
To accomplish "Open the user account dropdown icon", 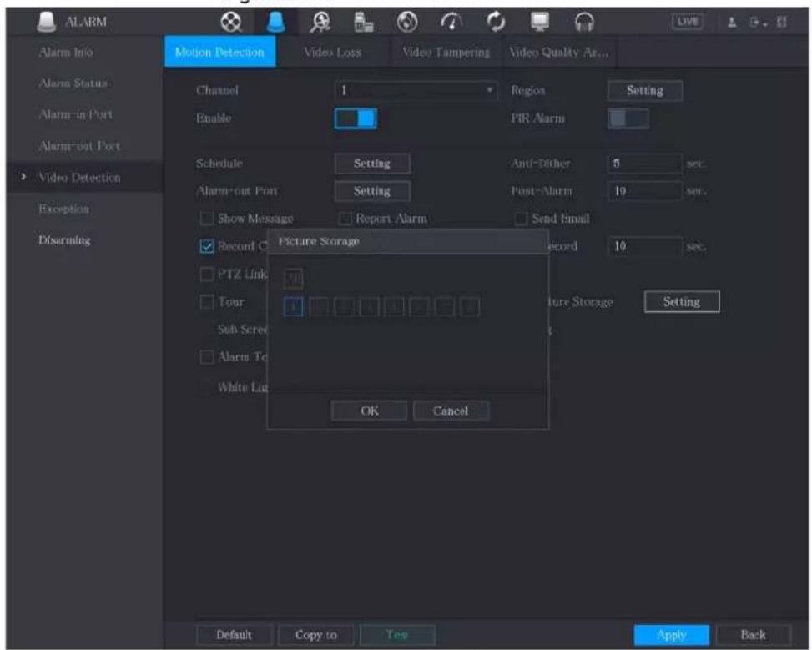I will pos(732,23).
